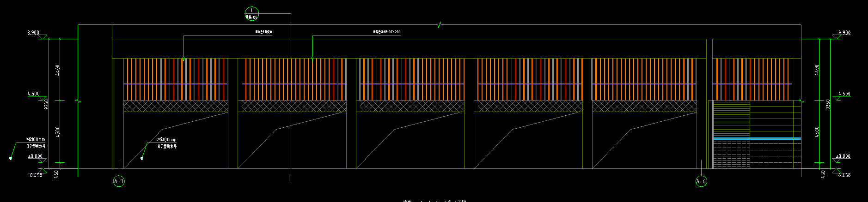
Task: Click the 450 dimension near the left edge
Action: [56, 174]
